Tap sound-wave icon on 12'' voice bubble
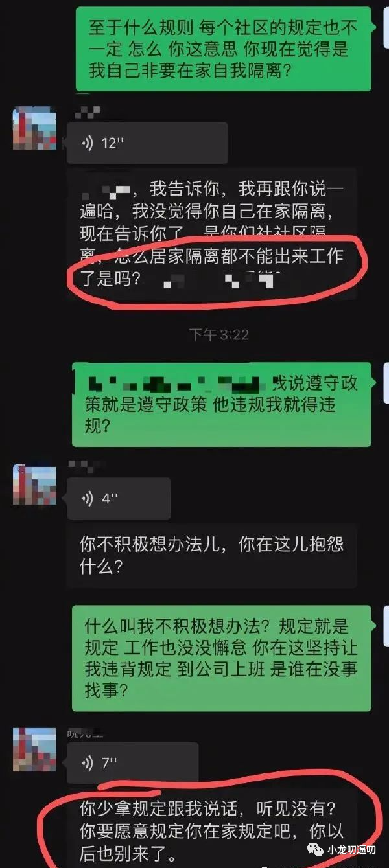 point(88,143)
